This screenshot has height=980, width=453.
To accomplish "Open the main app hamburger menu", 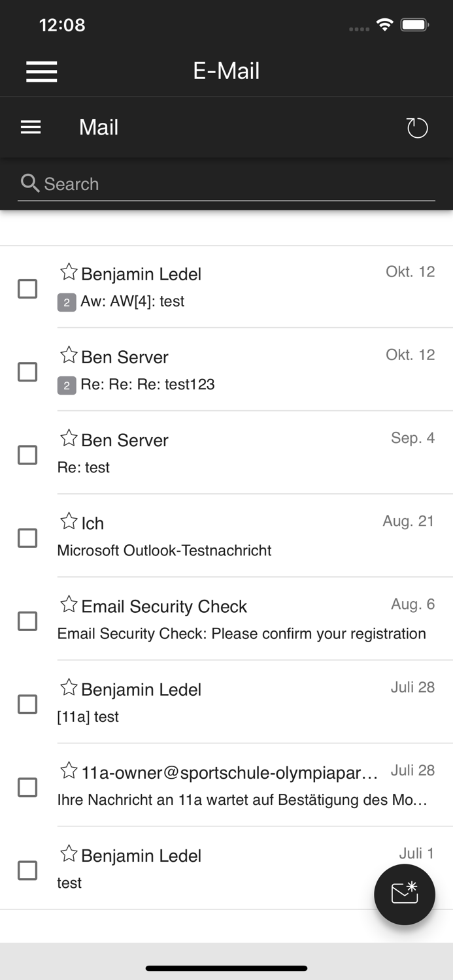I will [41, 71].
